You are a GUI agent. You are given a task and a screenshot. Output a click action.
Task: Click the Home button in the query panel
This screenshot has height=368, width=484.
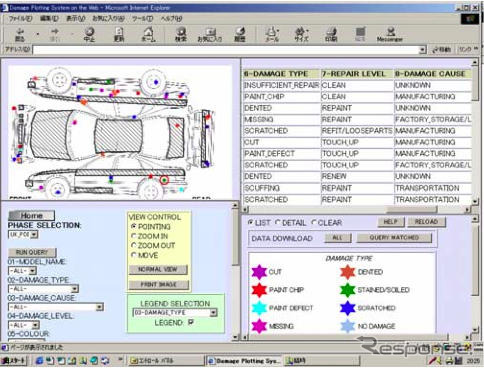point(31,216)
